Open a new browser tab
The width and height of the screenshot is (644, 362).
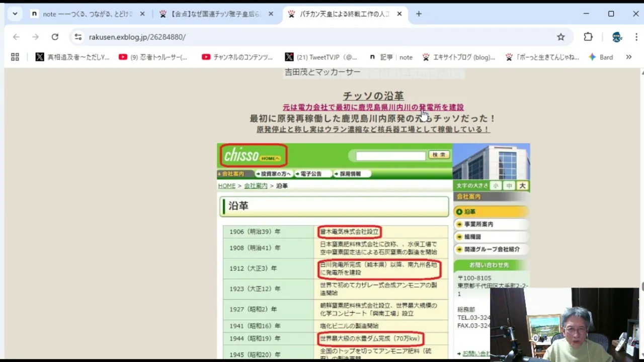(x=419, y=14)
